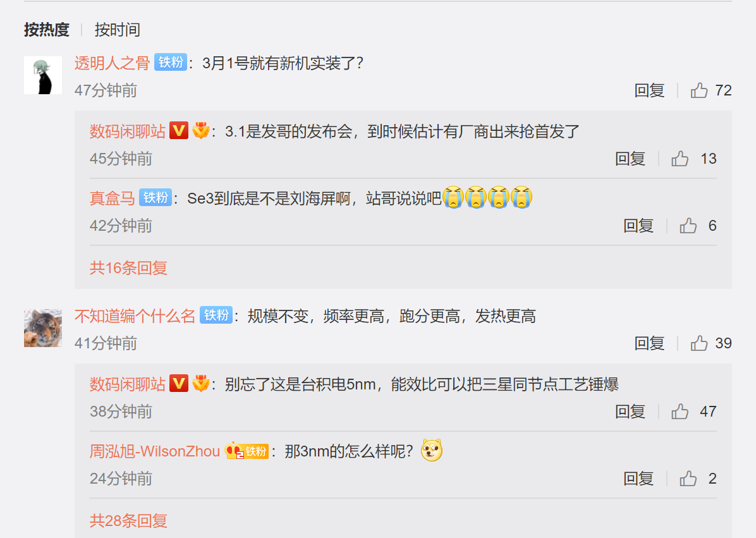Open 数码闲聊站 link in 45分钟前 reply
The width and height of the screenshot is (756, 538).
coord(127,131)
